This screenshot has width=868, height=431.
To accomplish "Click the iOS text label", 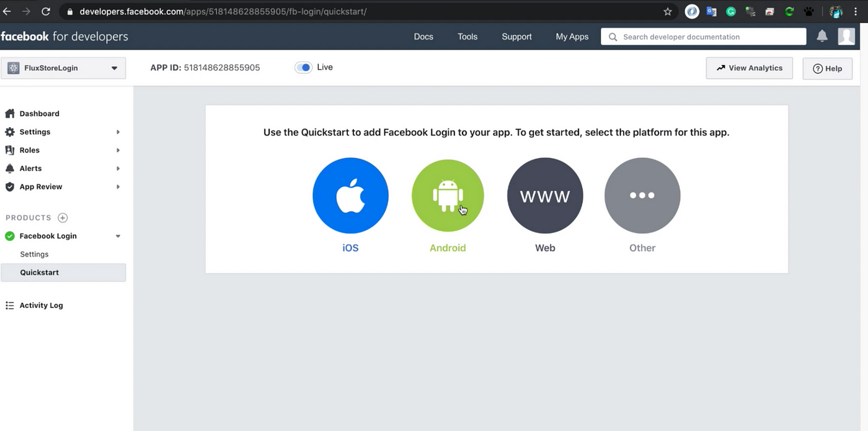I will tap(350, 247).
